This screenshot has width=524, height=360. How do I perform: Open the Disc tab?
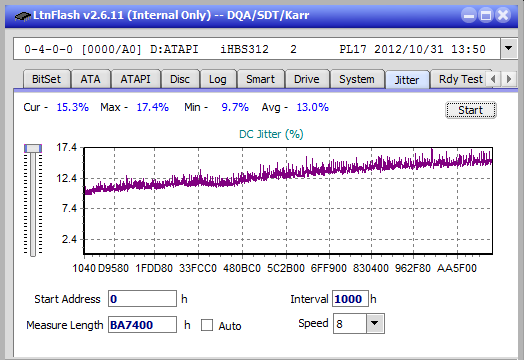pos(180,79)
